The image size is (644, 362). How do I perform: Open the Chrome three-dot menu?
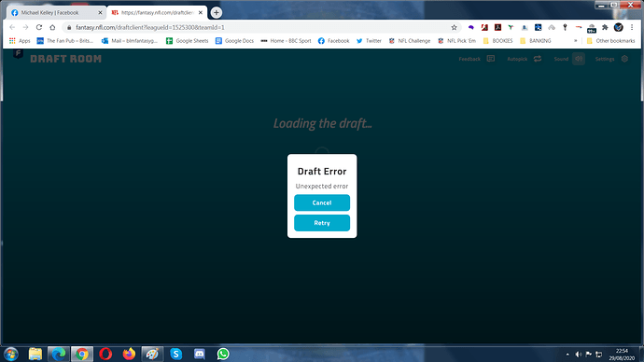click(632, 27)
